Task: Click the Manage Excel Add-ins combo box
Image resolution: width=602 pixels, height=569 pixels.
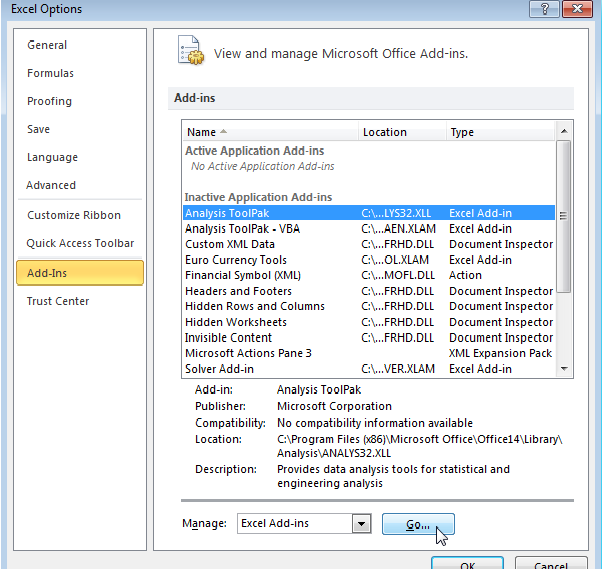Action: coord(304,524)
